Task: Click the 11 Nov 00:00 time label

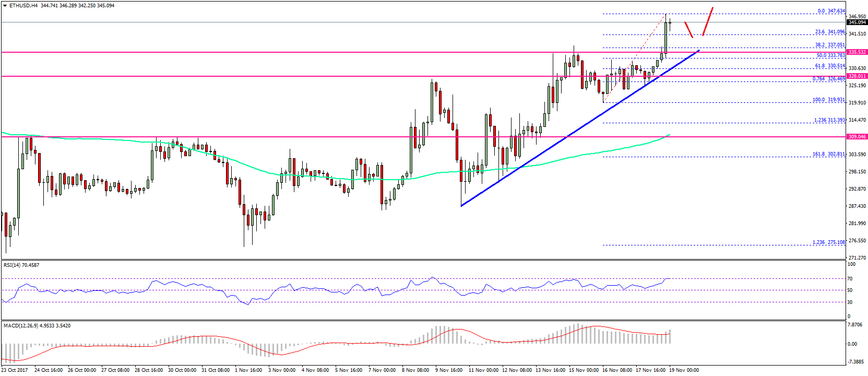Action: click(x=483, y=370)
